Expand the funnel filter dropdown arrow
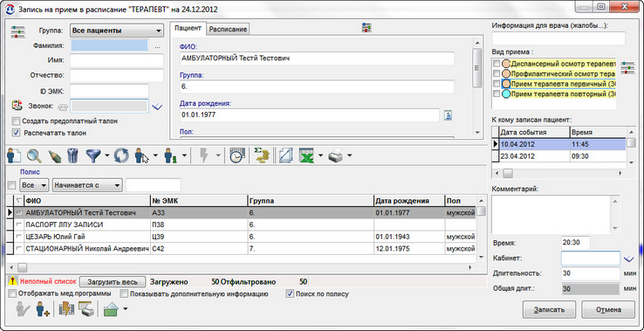Screen dimensions: 644x331 tap(106, 155)
